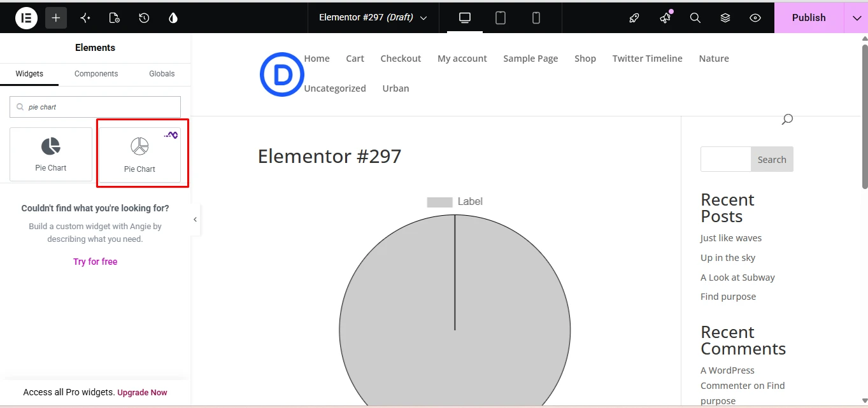Open the Elementor logo menu
The height and width of the screenshot is (408, 868).
tap(26, 18)
